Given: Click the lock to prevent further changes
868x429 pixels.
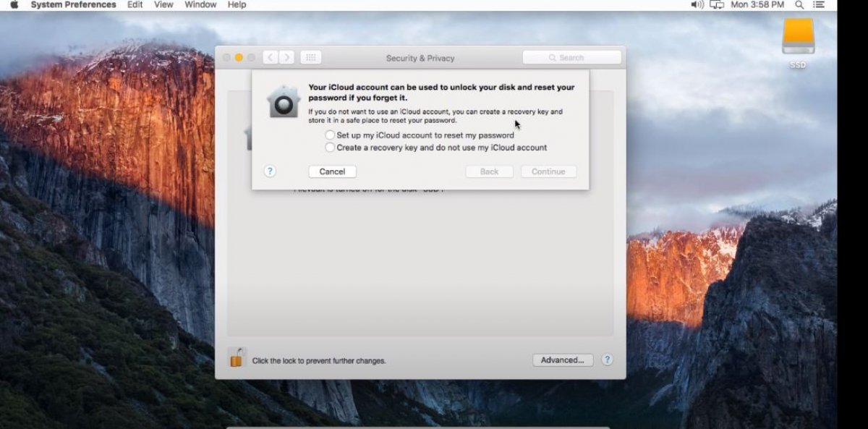Looking at the screenshot, I should coord(237,360).
